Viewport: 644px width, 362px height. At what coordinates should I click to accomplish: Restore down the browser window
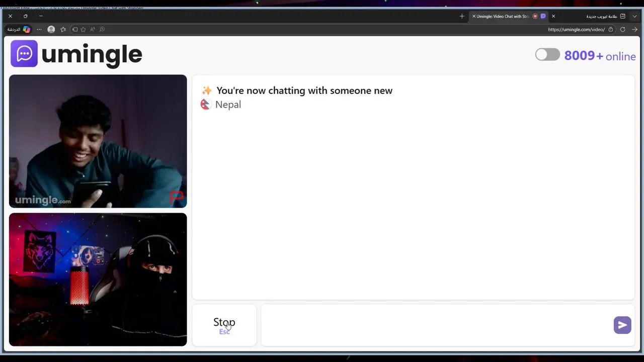tap(25, 16)
